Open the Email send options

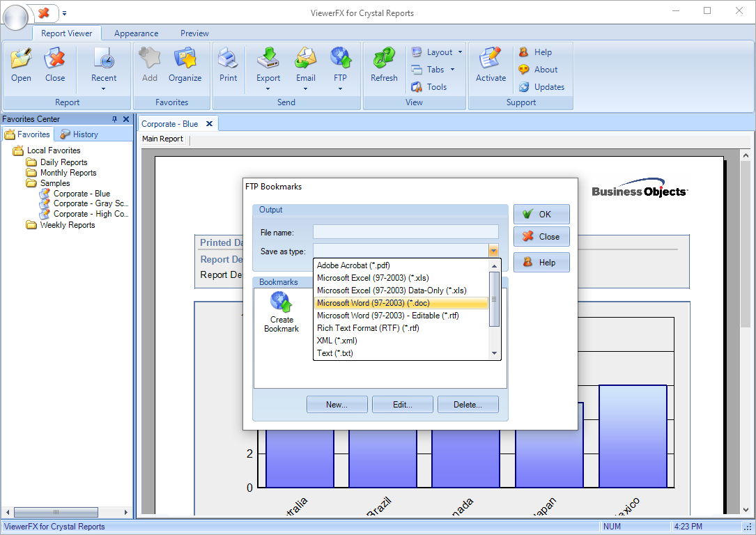(306, 69)
